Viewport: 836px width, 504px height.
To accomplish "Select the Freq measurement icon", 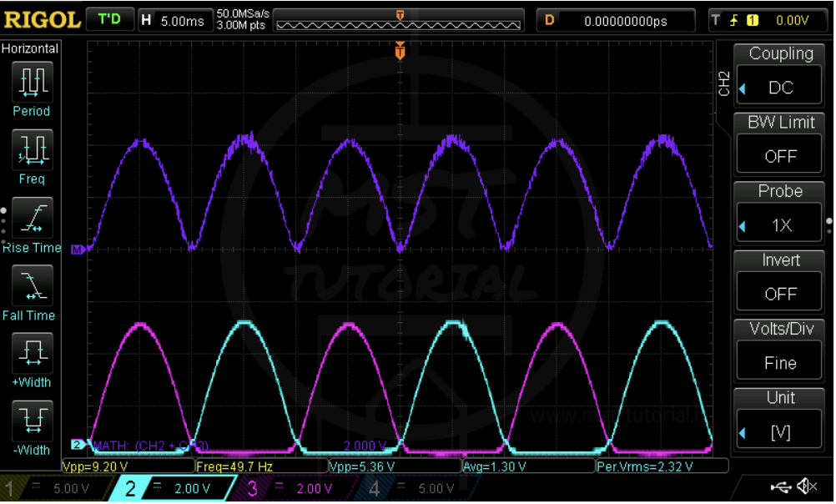I will pos(31,151).
